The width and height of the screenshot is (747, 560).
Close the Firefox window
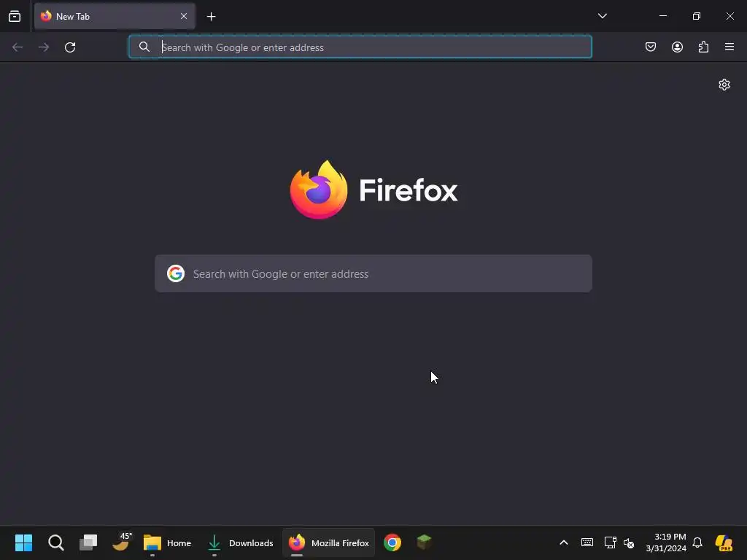[x=729, y=16]
